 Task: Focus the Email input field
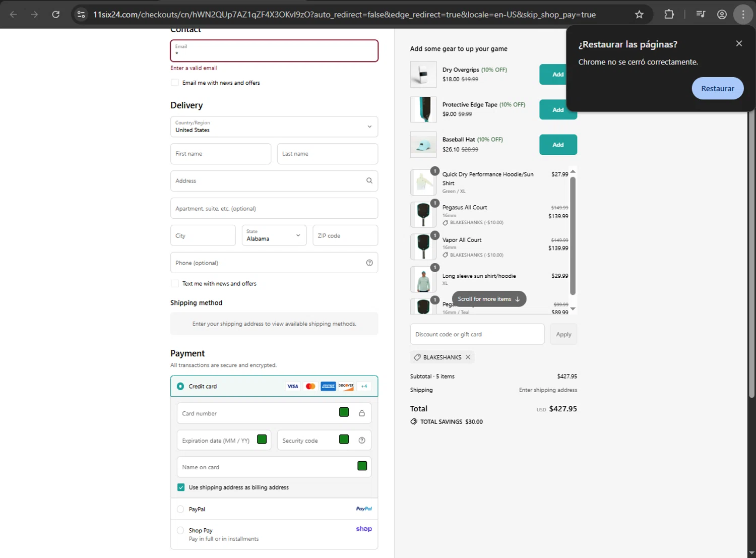(274, 50)
